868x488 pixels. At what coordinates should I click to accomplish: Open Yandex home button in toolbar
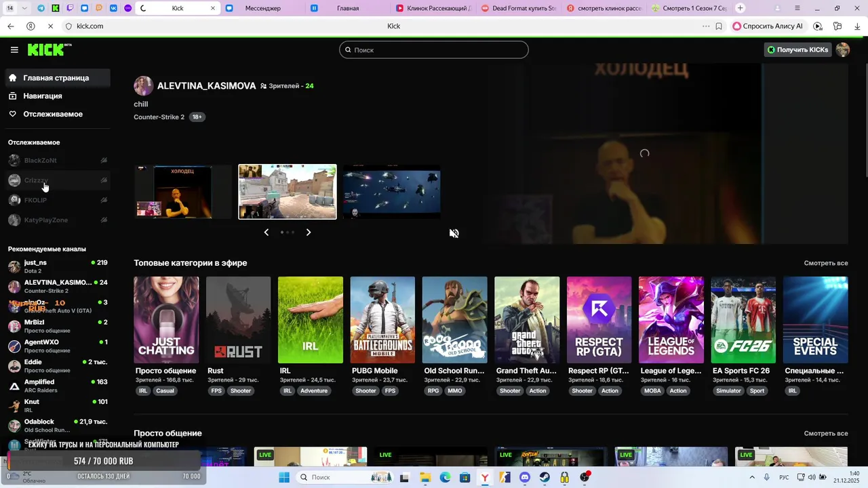(31, 26)
